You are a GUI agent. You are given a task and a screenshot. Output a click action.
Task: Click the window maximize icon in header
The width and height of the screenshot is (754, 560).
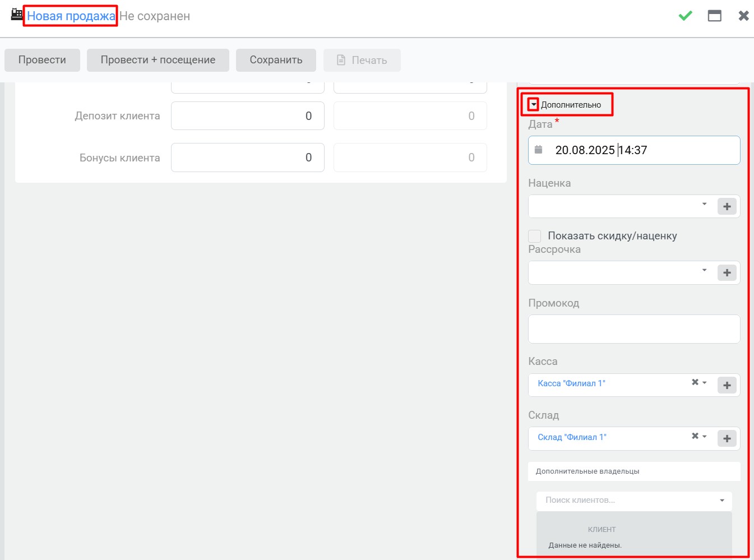(714, 16)
